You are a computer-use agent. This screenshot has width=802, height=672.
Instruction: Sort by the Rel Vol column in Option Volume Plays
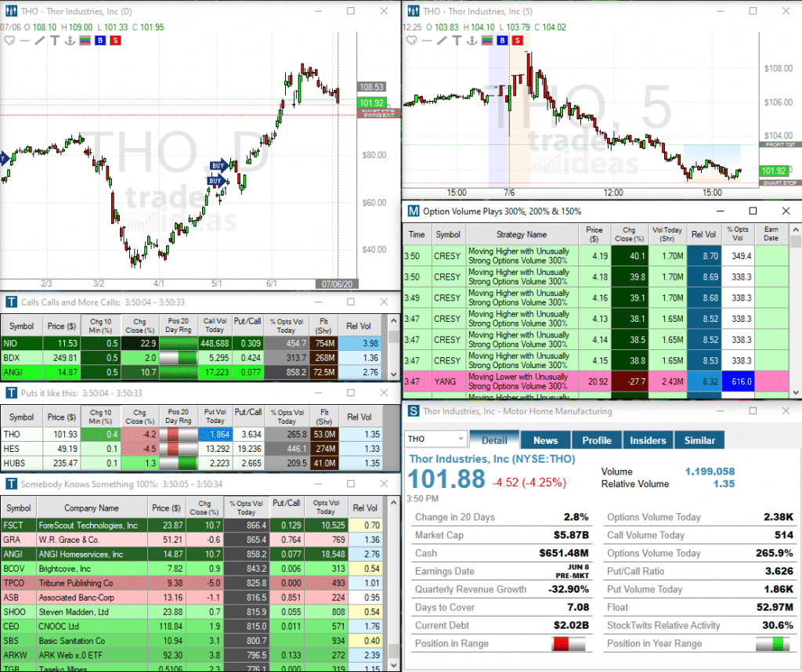point(703,233)
